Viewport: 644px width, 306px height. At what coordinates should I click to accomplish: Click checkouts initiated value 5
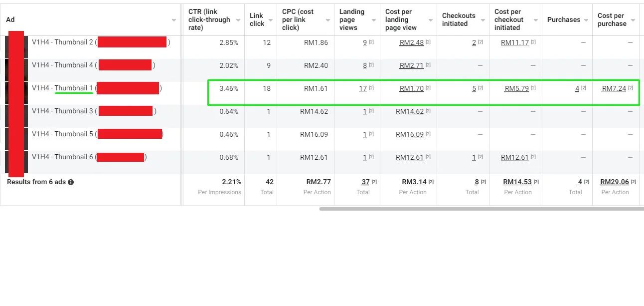(x=475, y=88)
